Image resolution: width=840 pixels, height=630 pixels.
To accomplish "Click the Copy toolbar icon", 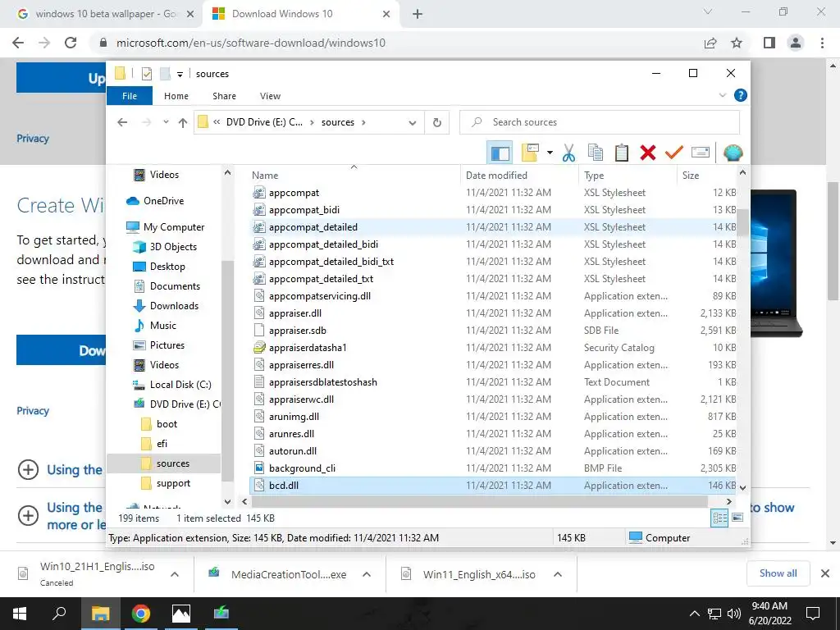I will [596, 153].
